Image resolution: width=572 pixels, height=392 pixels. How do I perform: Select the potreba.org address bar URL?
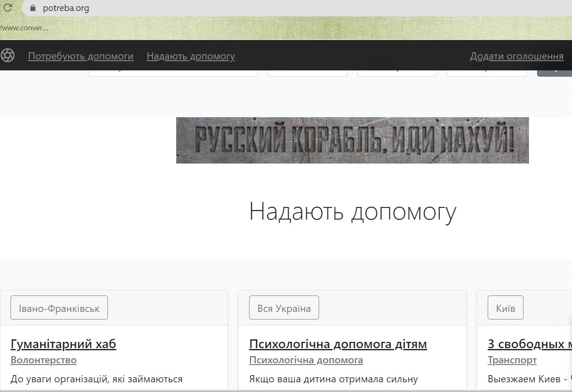click(x=66, y=8)
